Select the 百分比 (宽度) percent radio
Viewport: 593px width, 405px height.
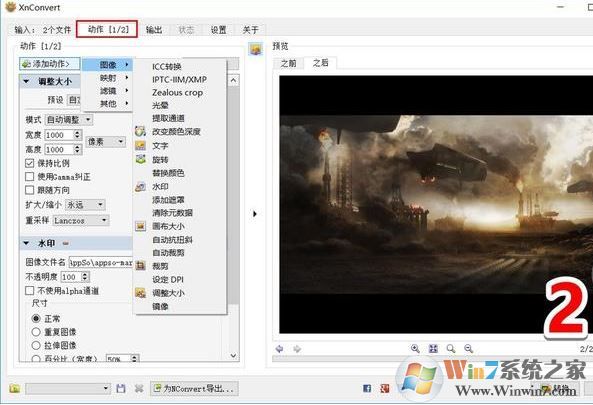click(x=36, y=358)
